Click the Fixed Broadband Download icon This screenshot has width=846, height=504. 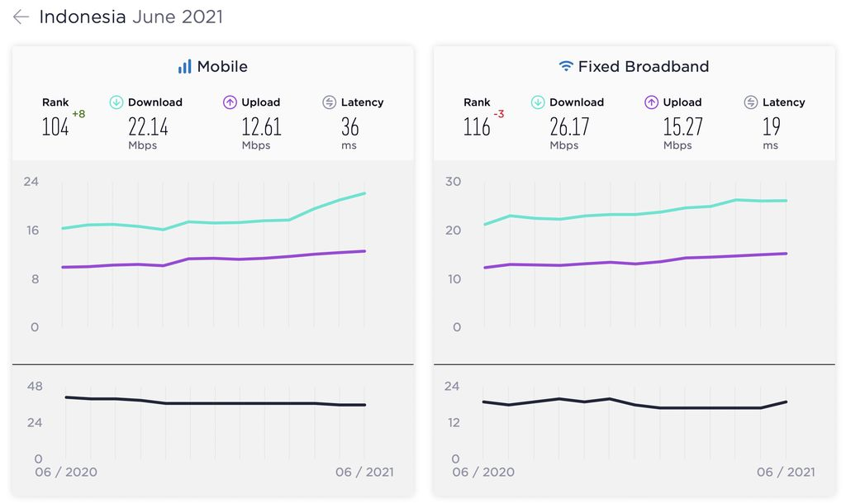(538, 102)
